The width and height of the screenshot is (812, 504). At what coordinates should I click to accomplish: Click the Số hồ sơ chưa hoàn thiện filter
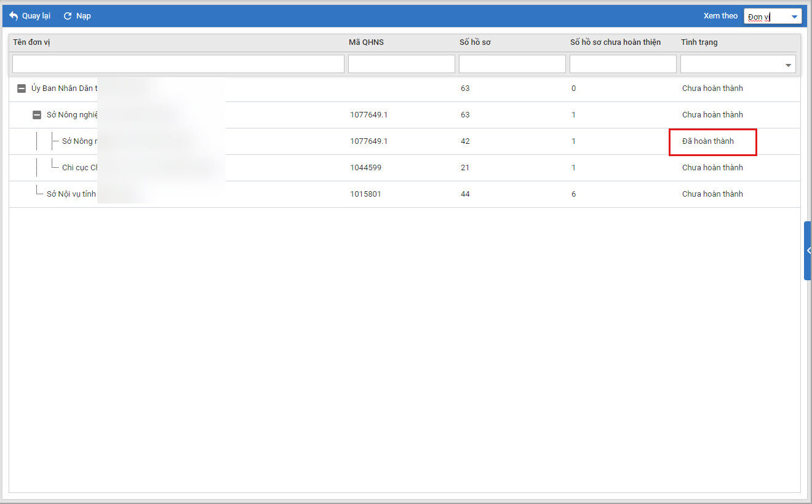[623, 64]
